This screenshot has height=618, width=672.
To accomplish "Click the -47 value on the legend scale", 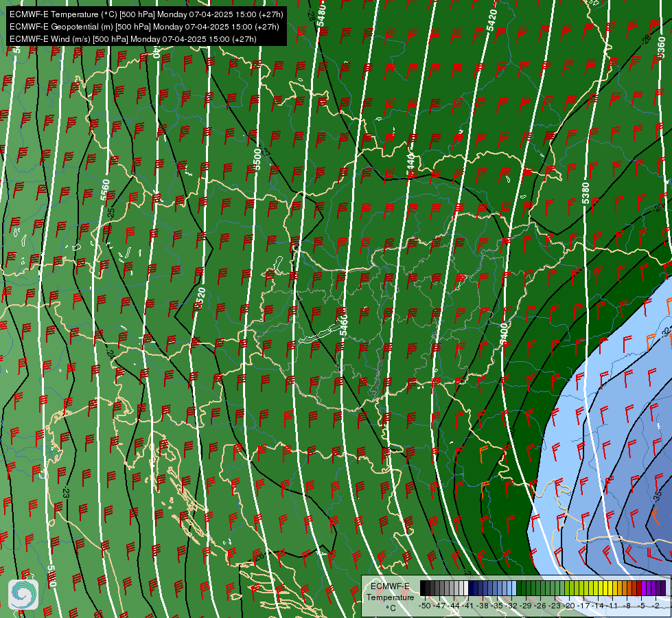I will [440, 606].
